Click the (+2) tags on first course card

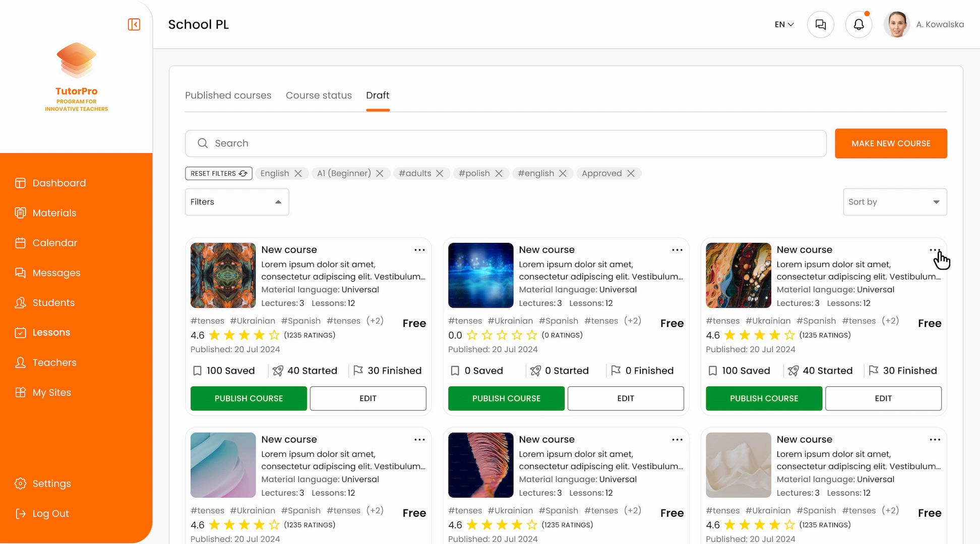(x=375, y=320)
